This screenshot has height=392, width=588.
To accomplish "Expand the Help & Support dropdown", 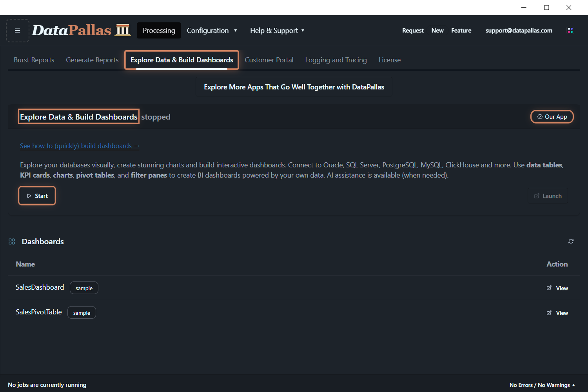I will coord(277,31).
